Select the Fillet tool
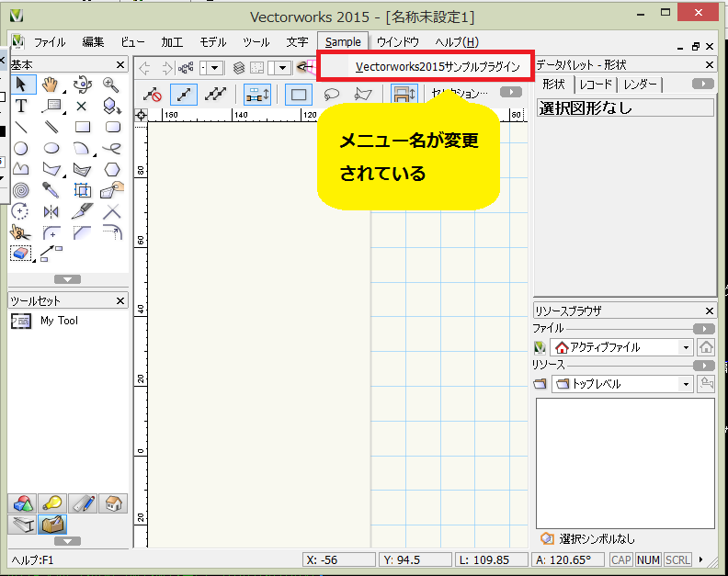This screenshot has height=576, width=728. tap(51, 232)
